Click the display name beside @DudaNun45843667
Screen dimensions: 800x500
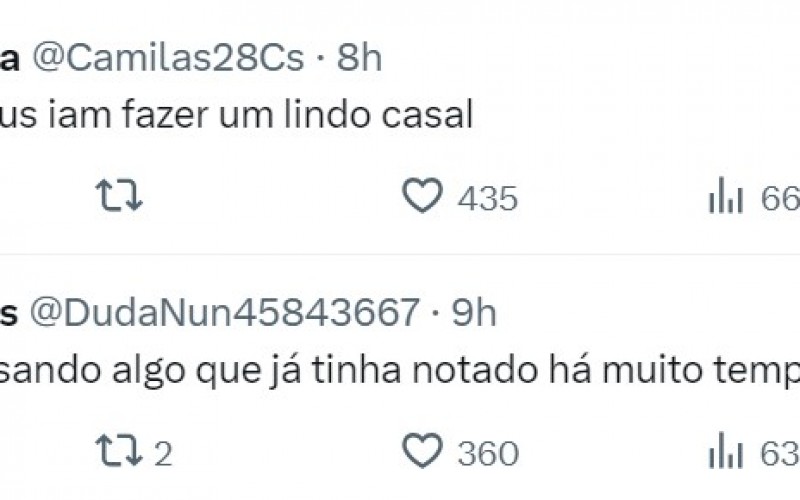[x=8, y=314]
